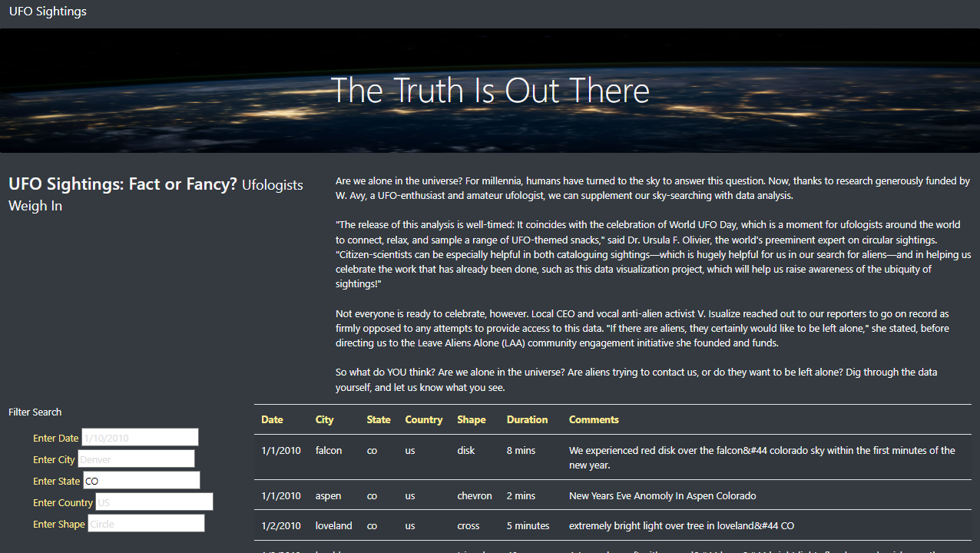This screenshot has height=553, width=980.
Task: Sort sightings by the Comments column header
Action: point(594,419)
